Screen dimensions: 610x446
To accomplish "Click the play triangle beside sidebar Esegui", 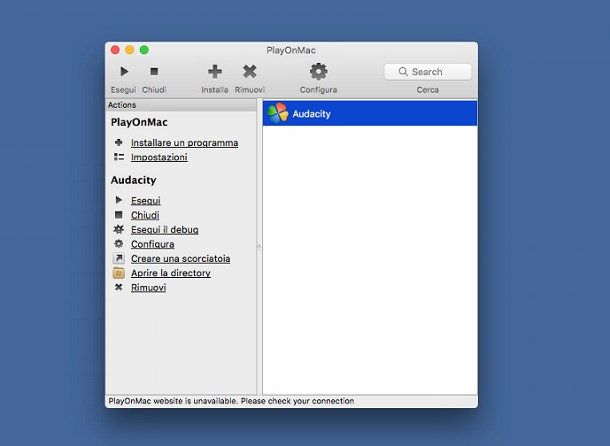I will pos(119,200).
